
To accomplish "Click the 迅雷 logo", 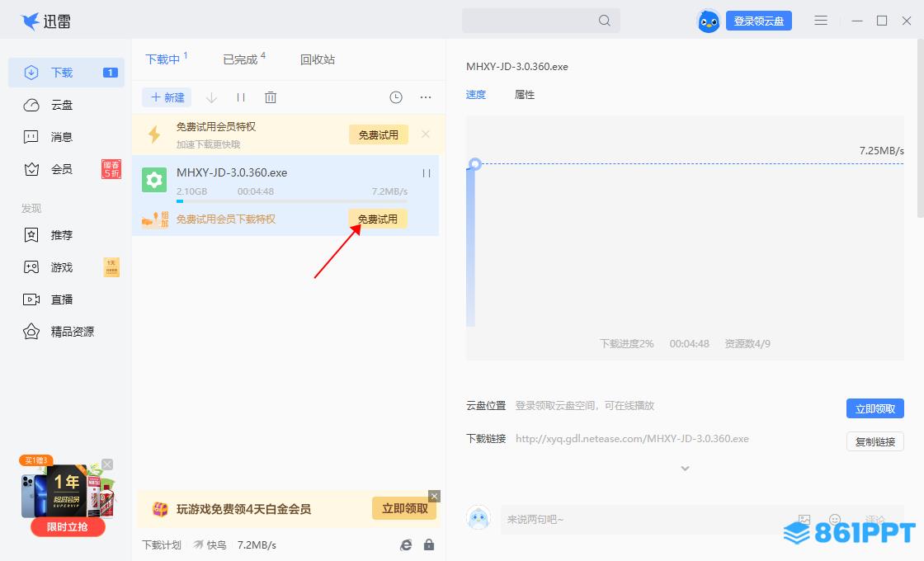I will pyautogui.click(x=46, y=21).
